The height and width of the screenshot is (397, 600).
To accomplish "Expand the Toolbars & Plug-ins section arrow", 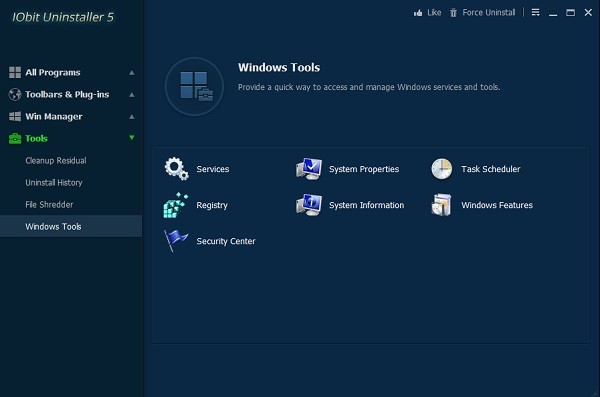I will click(132, 95).
